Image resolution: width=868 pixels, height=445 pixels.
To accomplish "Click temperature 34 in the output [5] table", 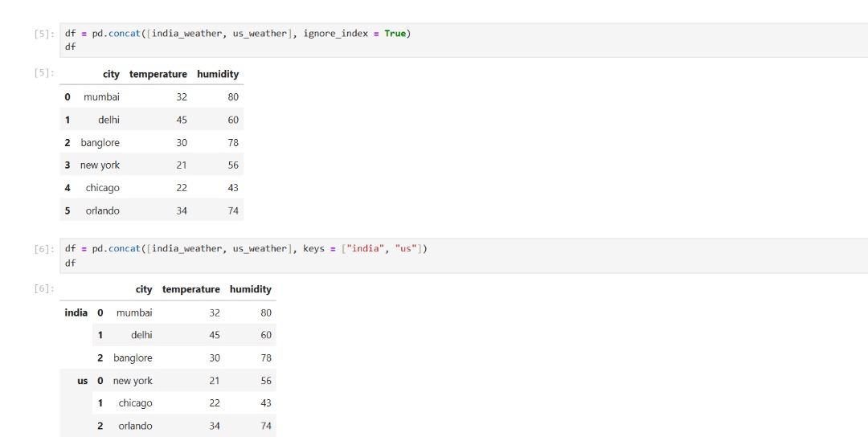I will [x=182, y=210].
